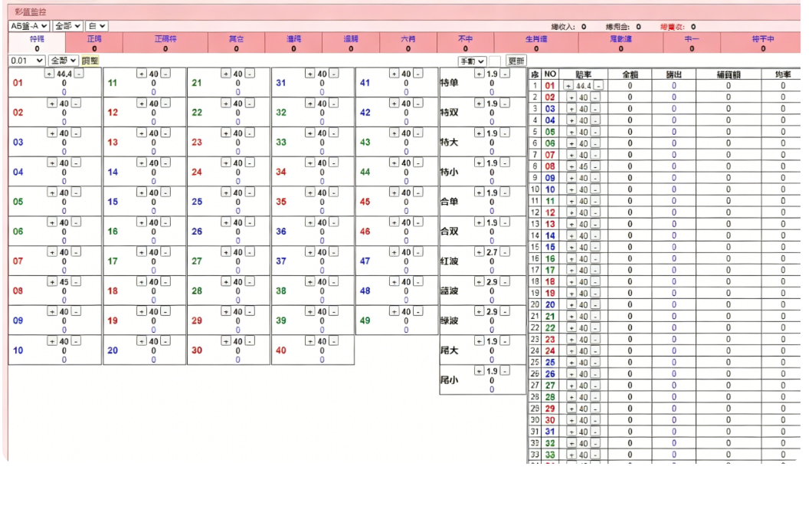Open the 手動 refresh mode dropdown
This screenshot has height=506, width=812.
click(472, 61)
